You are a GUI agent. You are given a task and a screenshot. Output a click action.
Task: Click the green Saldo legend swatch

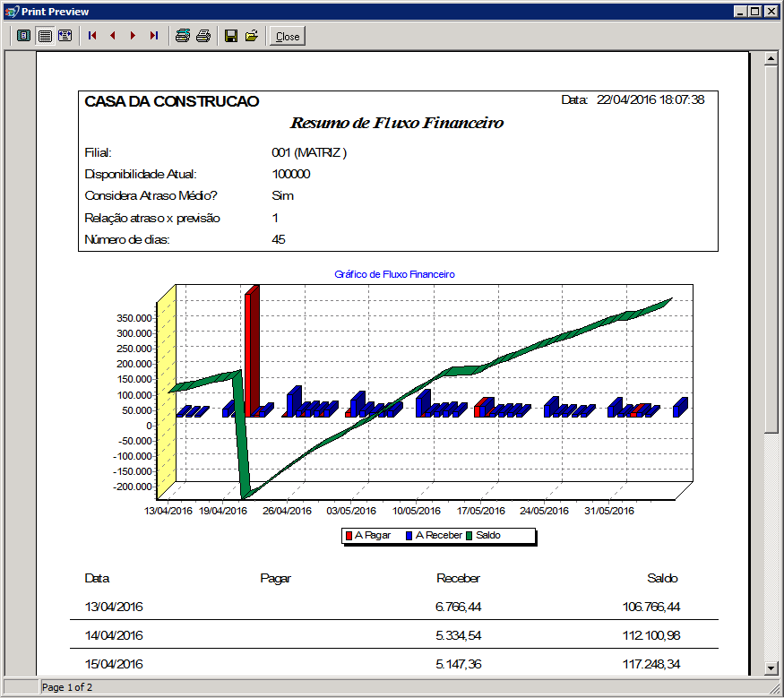click(x=470, y=536)
